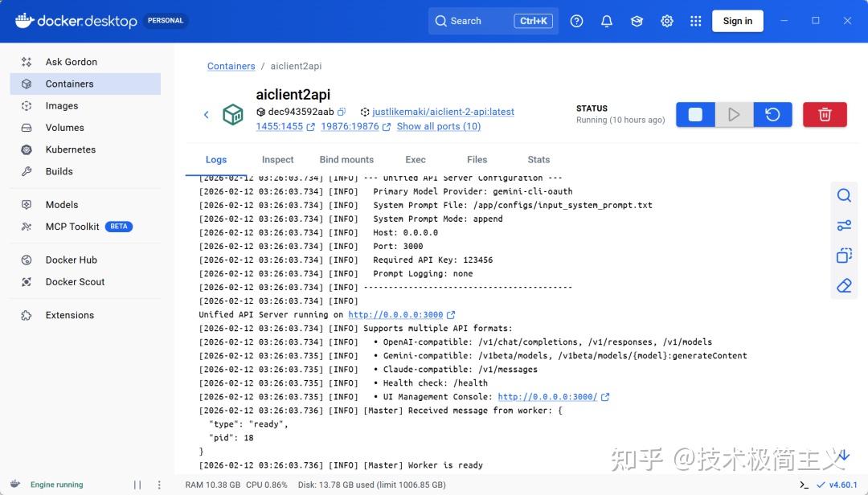Open Docker Desktop settings gear

667,22
